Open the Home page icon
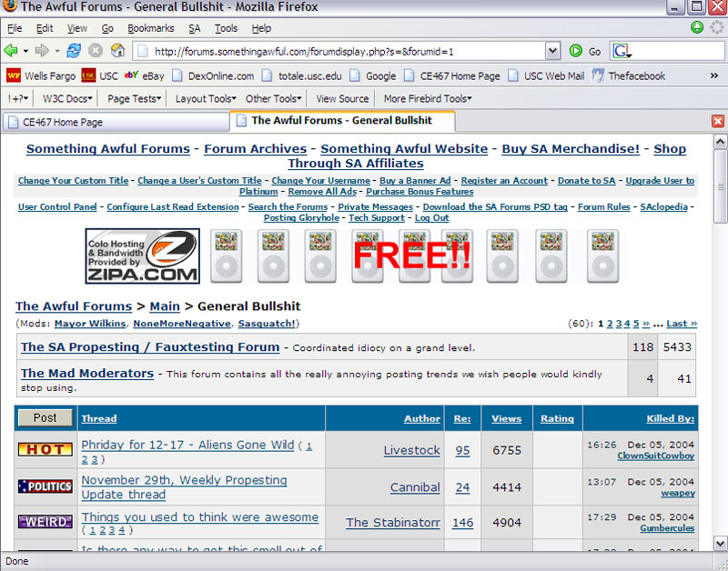 click(x=118, y=51)
